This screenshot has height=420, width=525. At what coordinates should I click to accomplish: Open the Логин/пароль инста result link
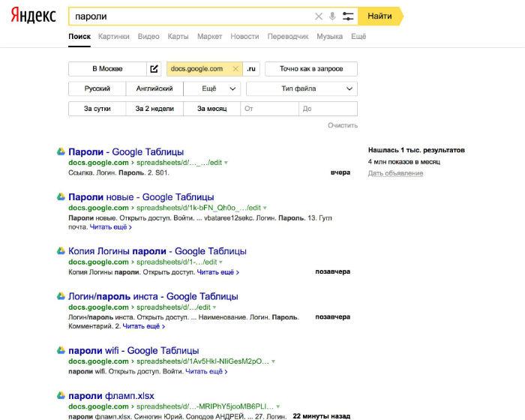tap(152, 296)
